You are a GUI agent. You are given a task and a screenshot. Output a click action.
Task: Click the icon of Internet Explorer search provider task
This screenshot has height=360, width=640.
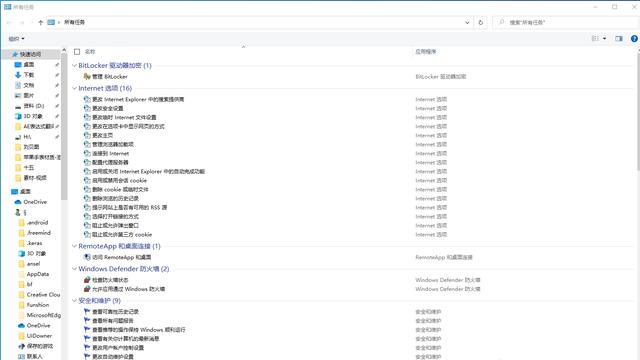coord(87,99)
